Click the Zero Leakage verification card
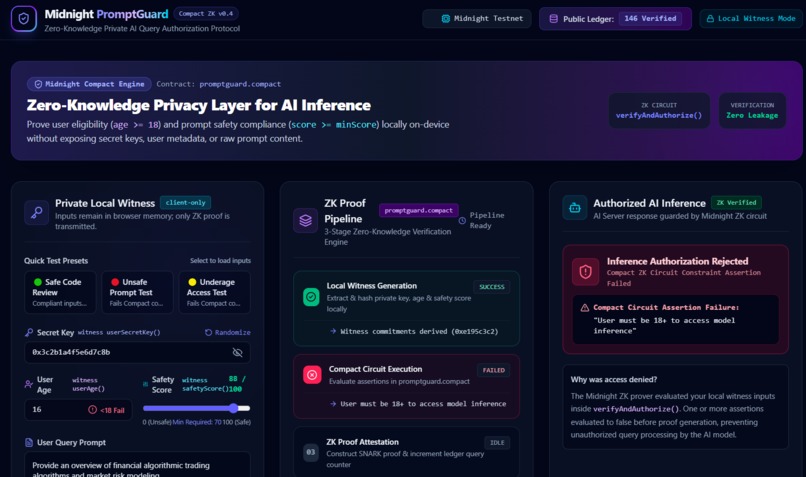 coord(752,111)
